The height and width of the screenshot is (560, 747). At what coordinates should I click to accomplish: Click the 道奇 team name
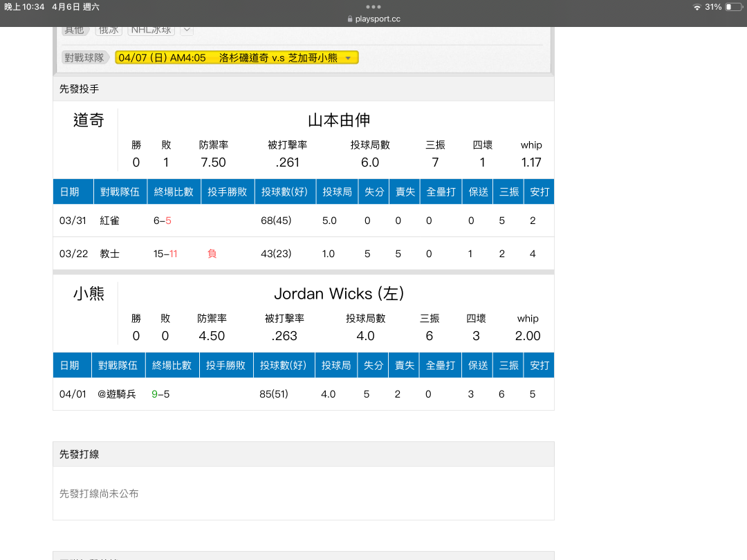coord(89,120)
